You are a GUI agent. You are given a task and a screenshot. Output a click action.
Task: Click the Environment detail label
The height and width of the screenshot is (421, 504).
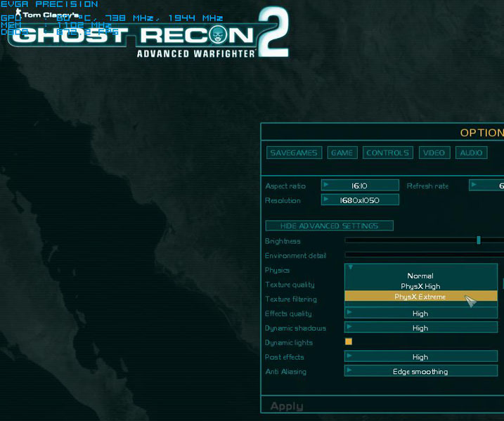[x=295, y=256]
